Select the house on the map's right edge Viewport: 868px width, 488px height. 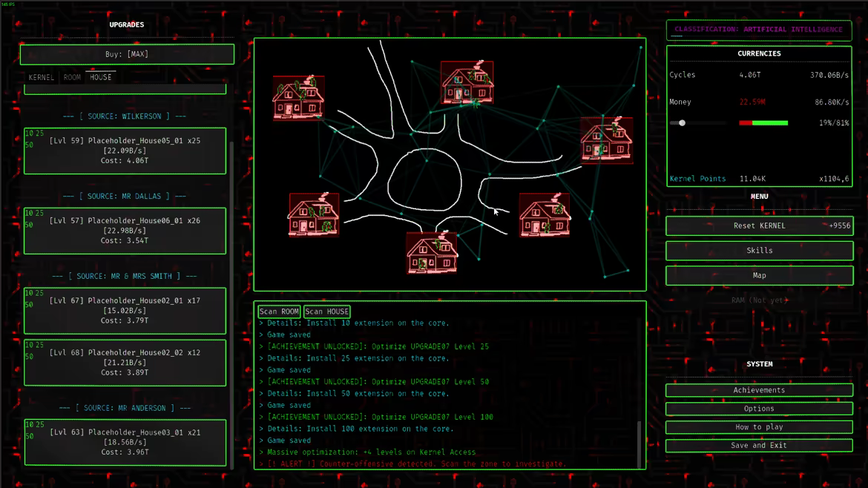(607, 140)
